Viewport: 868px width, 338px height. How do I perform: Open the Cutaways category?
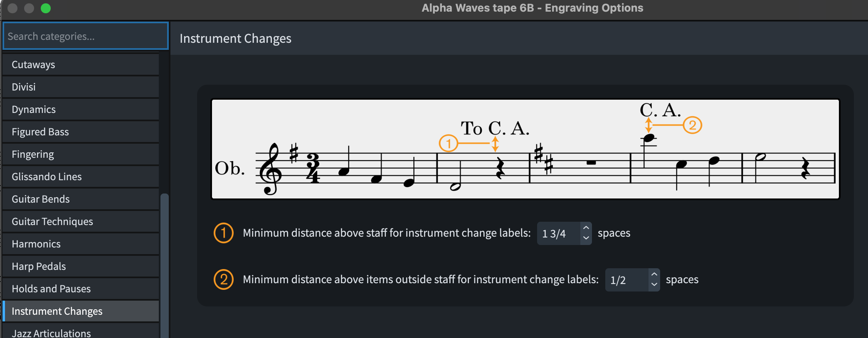pos(81,64)
